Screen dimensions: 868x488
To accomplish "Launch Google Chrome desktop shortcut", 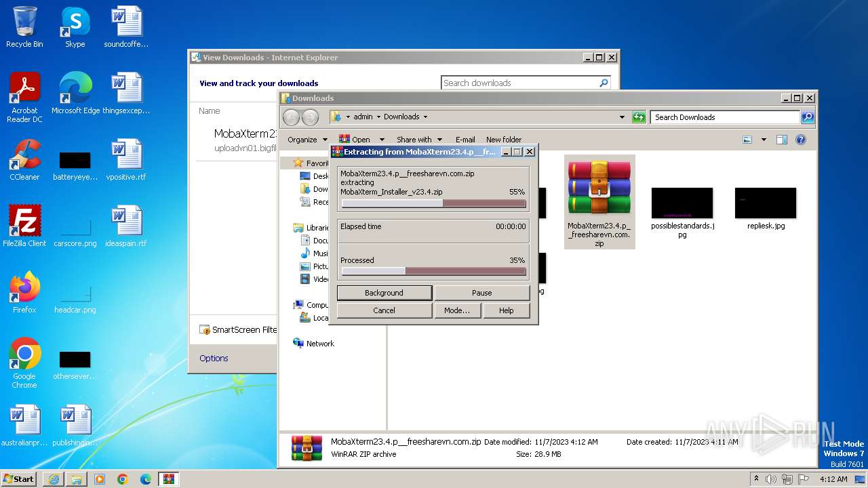I will coord(24,363).
